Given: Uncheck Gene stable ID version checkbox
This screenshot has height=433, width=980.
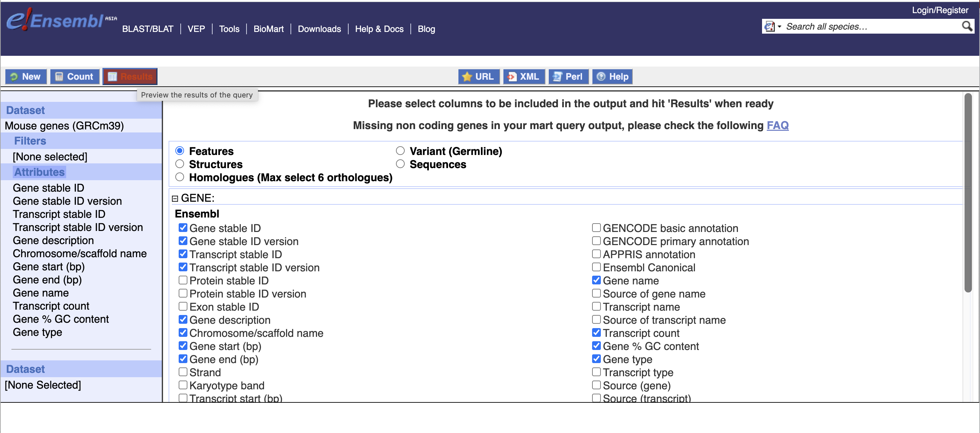Looking at the screenshot, I should point(183,241).
